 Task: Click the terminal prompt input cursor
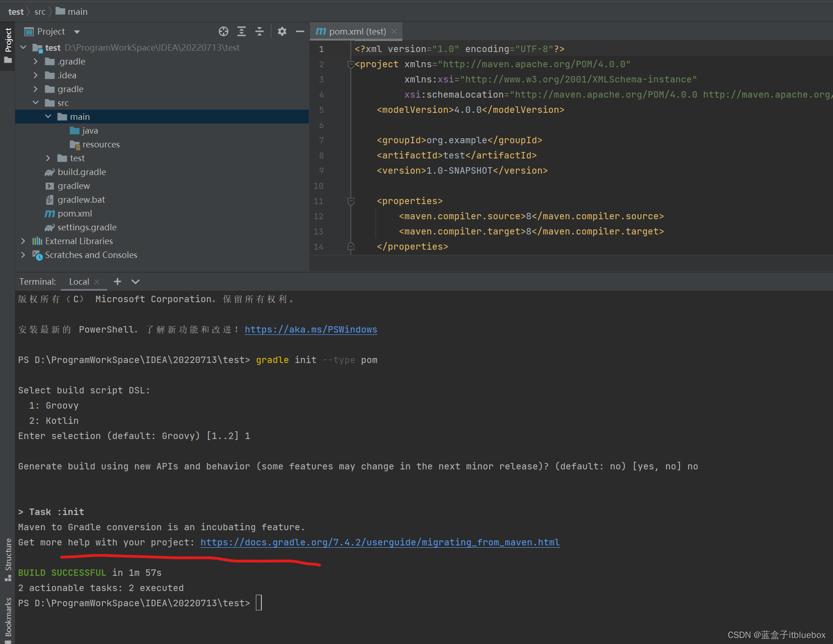tap(259, 603)
